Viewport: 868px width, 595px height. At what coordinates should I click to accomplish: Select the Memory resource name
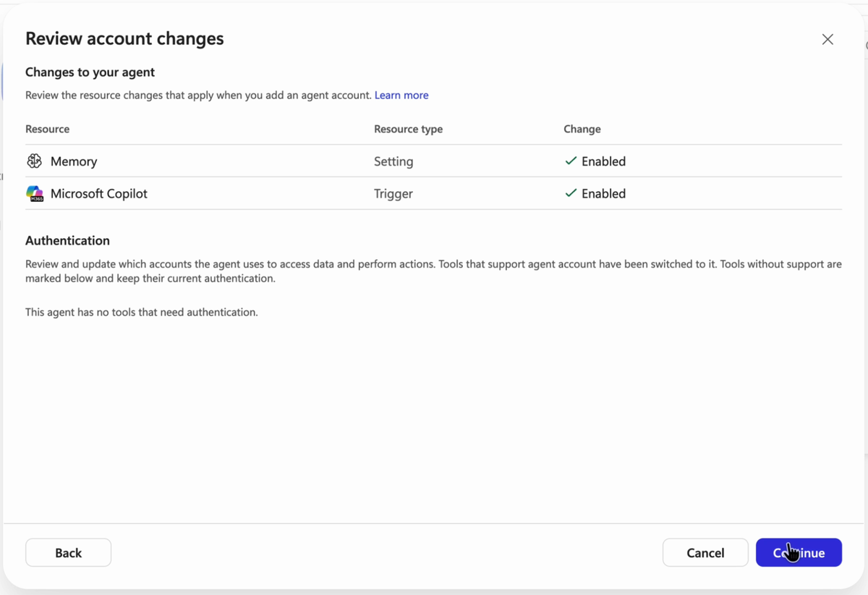[74, 161]
